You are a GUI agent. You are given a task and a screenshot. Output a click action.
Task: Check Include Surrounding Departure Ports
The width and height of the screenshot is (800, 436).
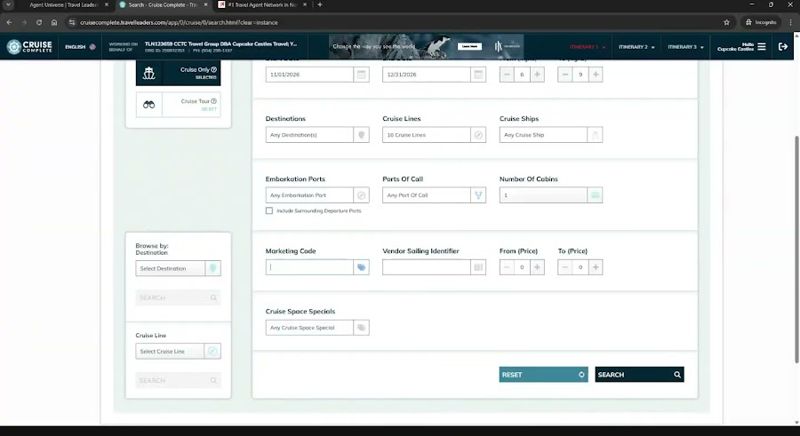[x=269, y=211]
